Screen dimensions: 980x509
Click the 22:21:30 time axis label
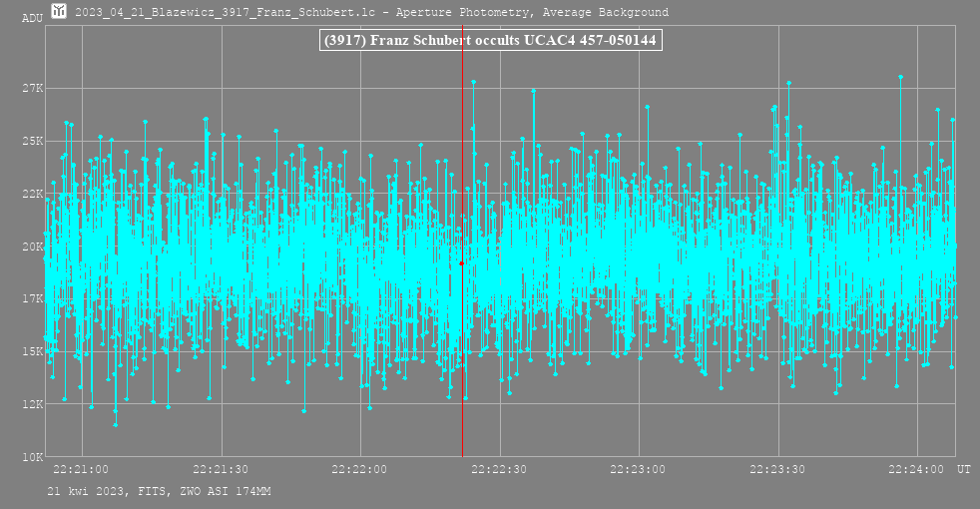220,469
